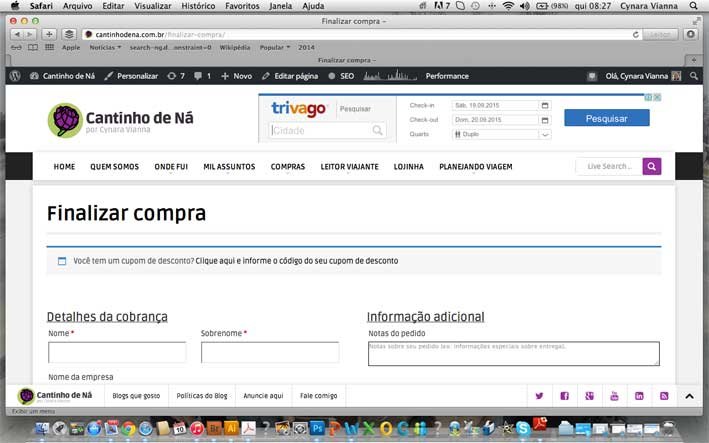Open the 7 pending updates icon

click(x=176, y=76)
